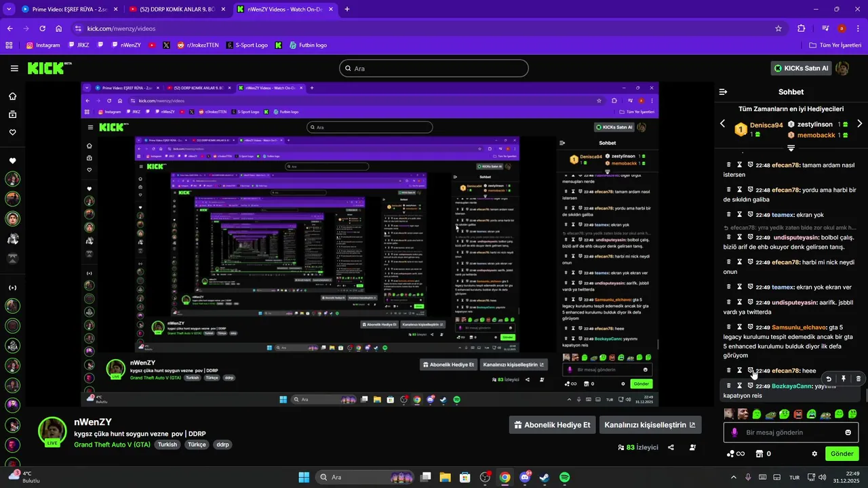Share the nWenZY stream
Viewport: 868px width, 488px height.
tap(671, 447)
